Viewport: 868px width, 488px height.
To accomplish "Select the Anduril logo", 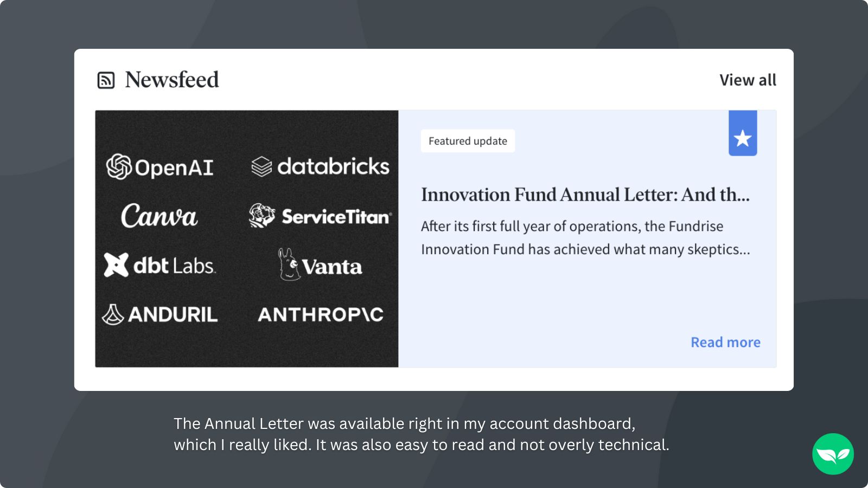I will [161, 314].
